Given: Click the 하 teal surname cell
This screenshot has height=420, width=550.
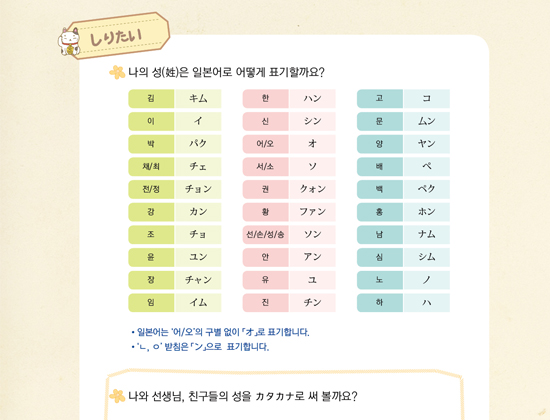Looking at the screenshot, I should coord(380,302).
